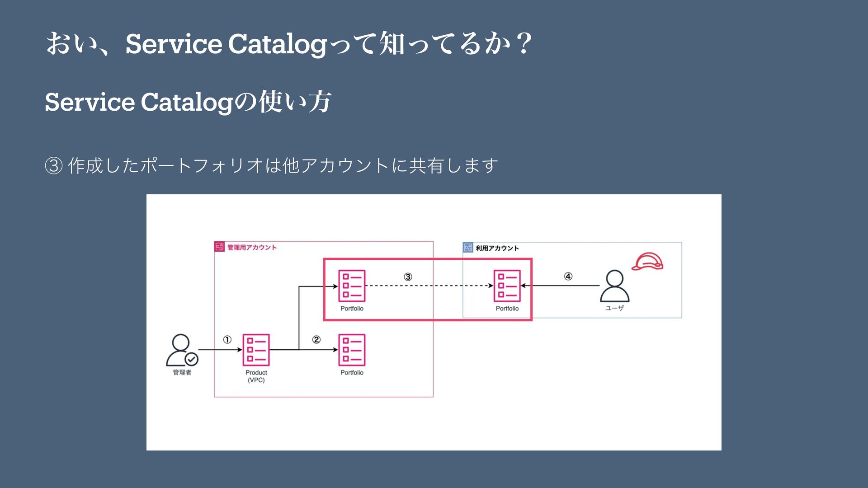Click the administrator user icon with checkmark

click(181, 350)
